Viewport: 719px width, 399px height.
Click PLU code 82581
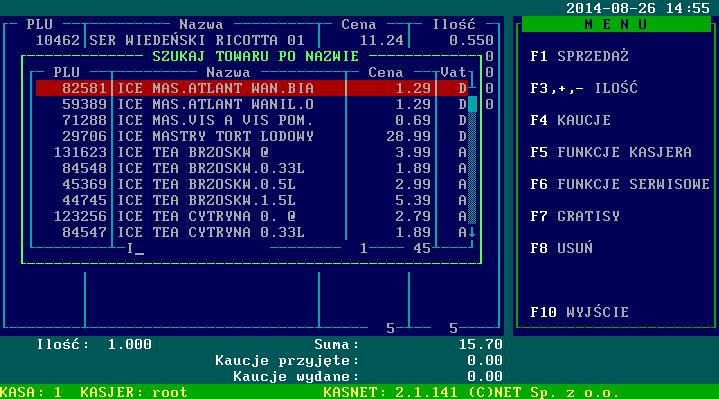pos(84,88)
